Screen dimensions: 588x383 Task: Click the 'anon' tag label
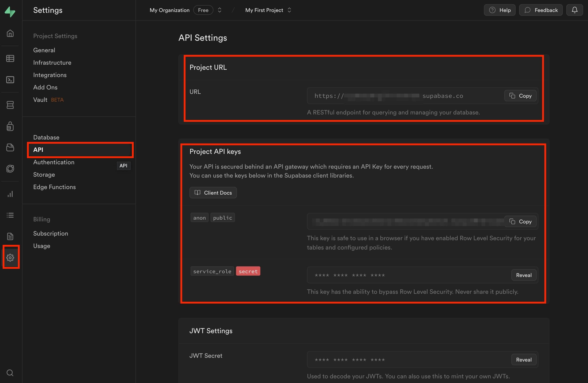point(200,218)
